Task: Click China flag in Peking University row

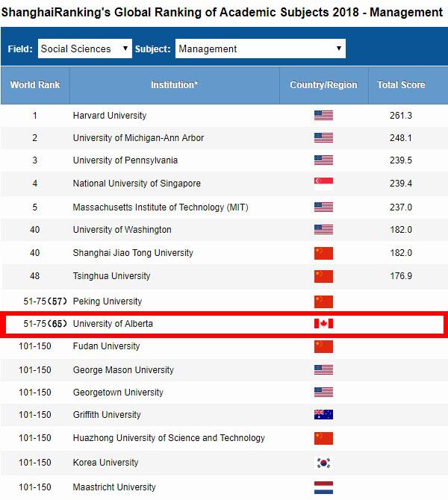Action: (x=323, y=301)
